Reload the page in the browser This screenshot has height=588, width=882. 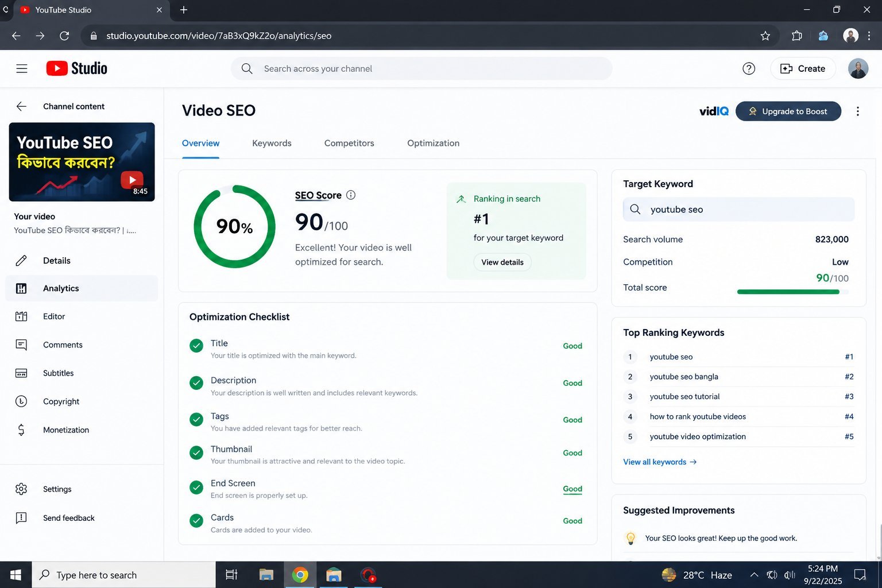[x=64, y=36]
